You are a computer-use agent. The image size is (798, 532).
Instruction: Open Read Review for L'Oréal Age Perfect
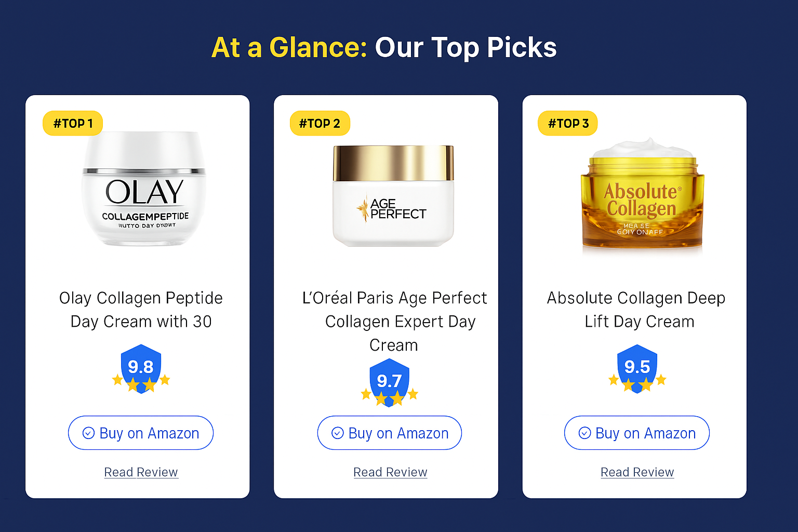tap(390, 472)
